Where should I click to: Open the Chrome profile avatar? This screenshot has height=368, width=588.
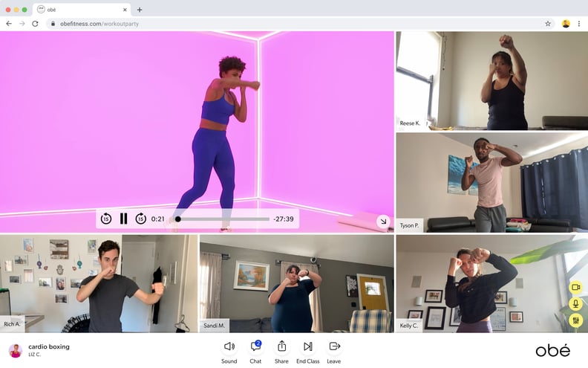click(x=566, y=24)
